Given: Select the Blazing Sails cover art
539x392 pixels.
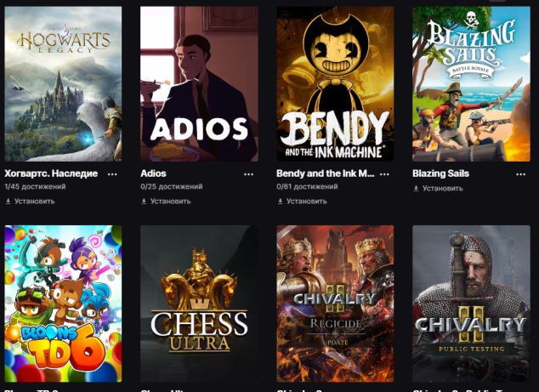Looking at the screenshot, I should point(471,84).
